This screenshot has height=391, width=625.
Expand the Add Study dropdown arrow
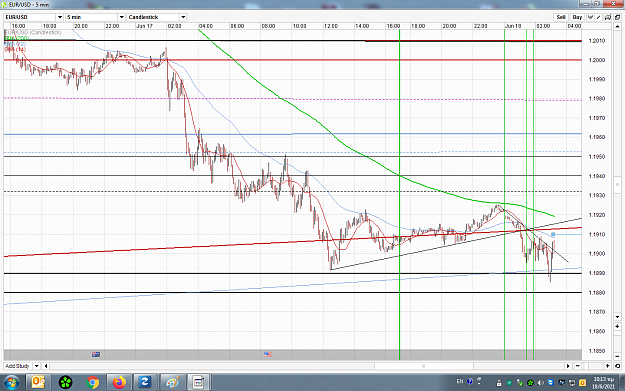(36, 366)
